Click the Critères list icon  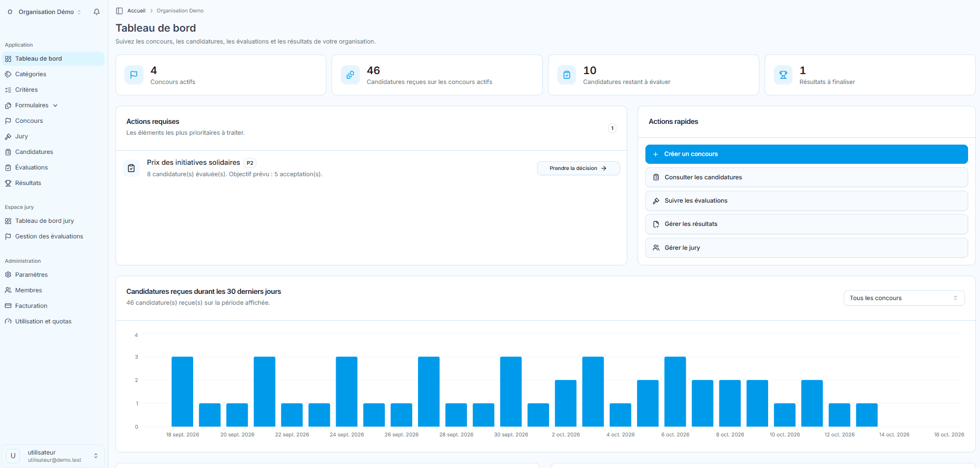coord(8,90)
